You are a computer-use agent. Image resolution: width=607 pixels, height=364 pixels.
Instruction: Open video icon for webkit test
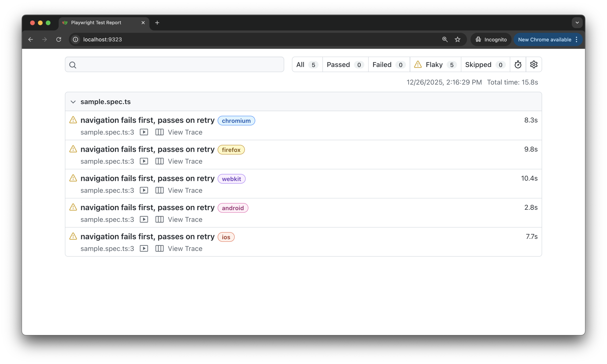pos(144,190)
